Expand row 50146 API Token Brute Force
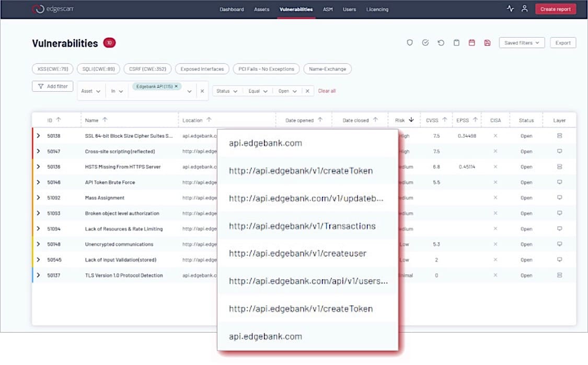The width and height of the screenshot is (588, 365). pos(38,182)
